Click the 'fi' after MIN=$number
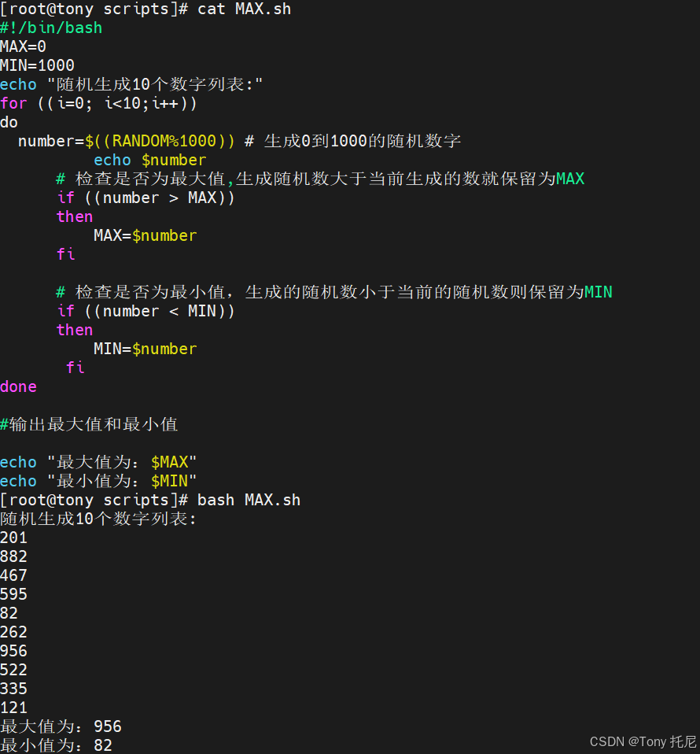700x754 pixels. click(x=76, y=368)
